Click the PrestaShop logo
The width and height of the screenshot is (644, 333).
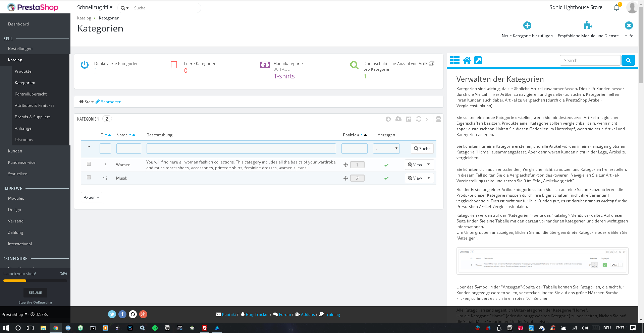tap(33, 7)
